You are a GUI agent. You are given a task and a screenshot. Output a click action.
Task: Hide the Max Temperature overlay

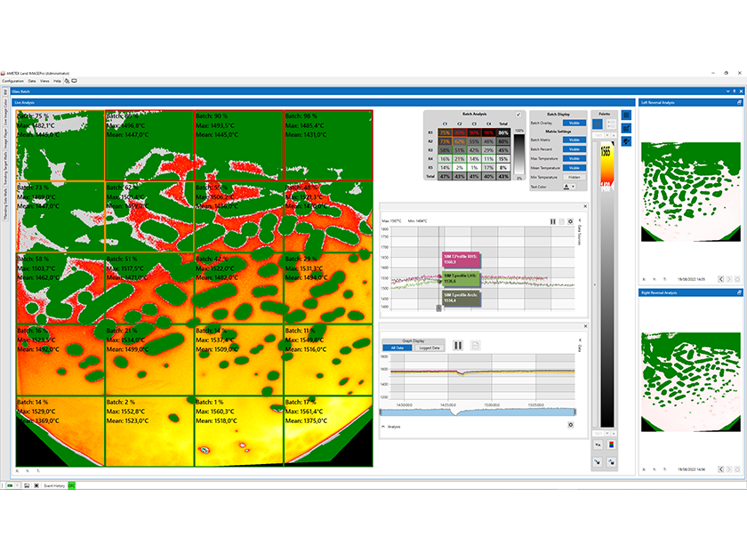[x=574, y=158]
